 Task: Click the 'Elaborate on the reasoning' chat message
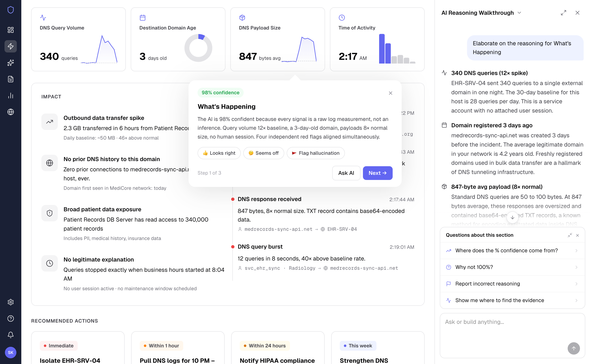[525, 48]
